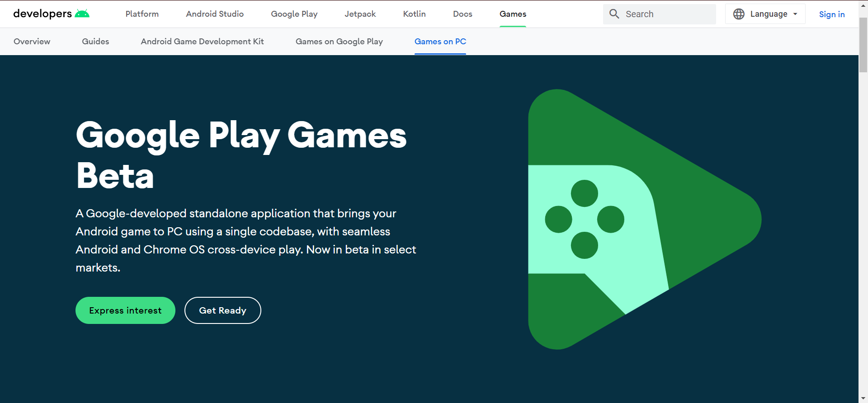Select the Games on PC tab
Image resolution: width=868 pixels, height=403 pixels.
click(x=440, y=42)
